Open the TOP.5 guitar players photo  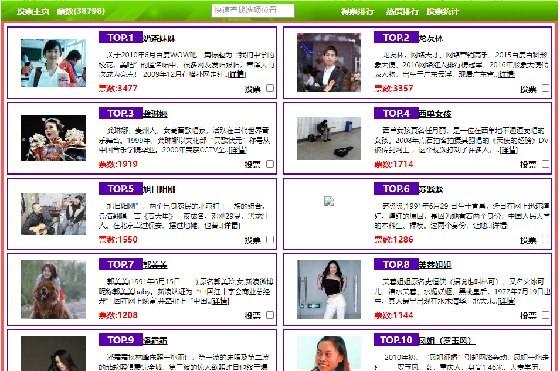click(53, 214)
